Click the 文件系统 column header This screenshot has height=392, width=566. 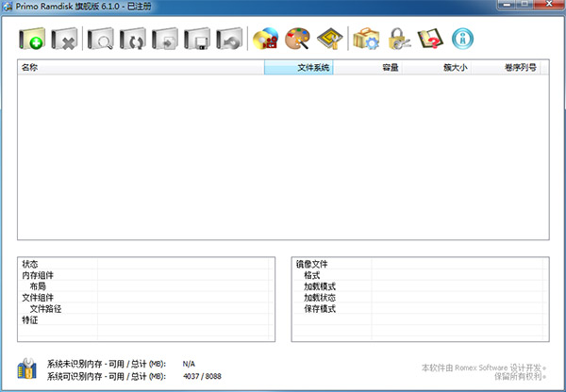pos(298,68)
